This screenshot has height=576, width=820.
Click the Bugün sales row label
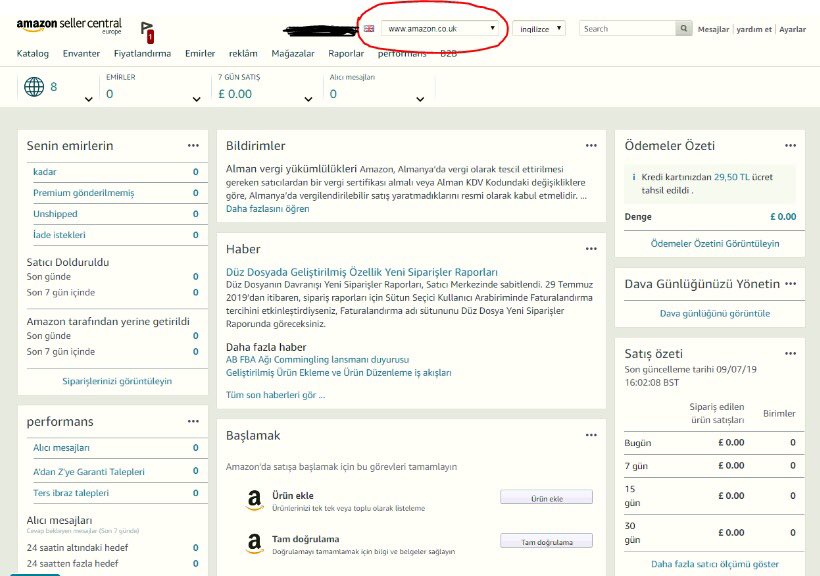pyautogui.click(x=637, y=443)
